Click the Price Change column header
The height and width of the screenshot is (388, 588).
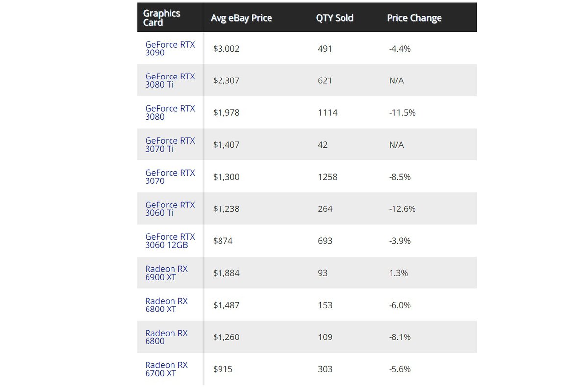414,18
